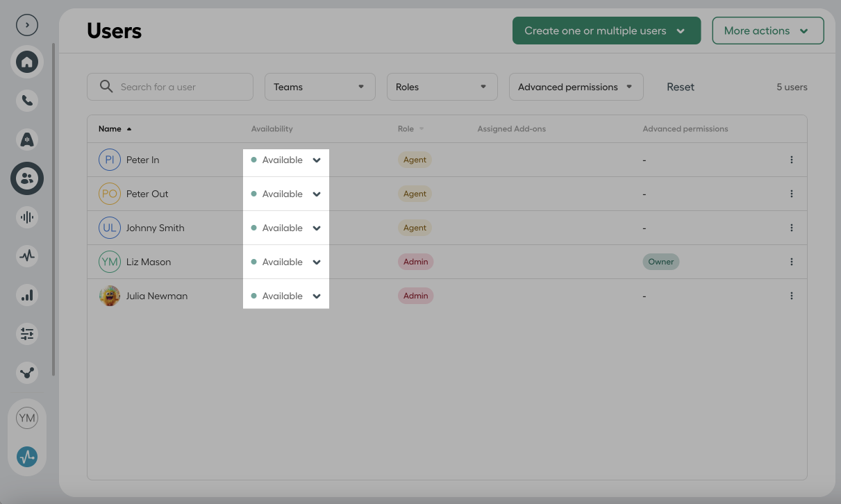The height and width of the screenshot is (504, 841).
Task: Open the Roles filter dropdown
Action: tap(442, 87)
